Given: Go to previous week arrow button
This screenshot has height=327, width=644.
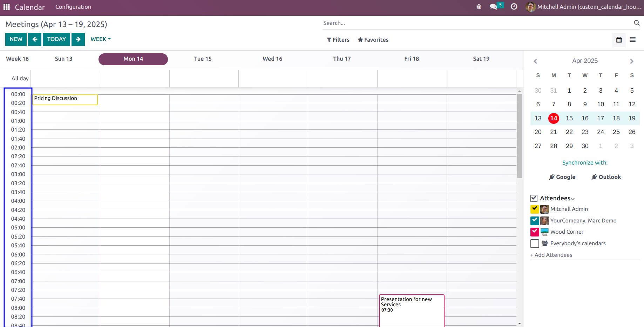Looking at the screenshot, I should pyautogui.click(x=35, y=39).
